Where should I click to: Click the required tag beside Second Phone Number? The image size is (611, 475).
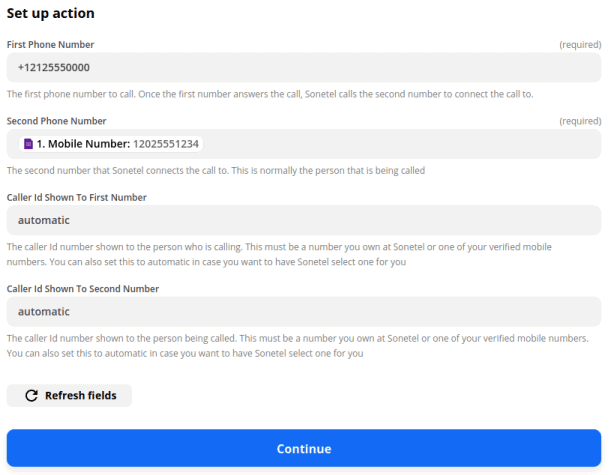579,121
